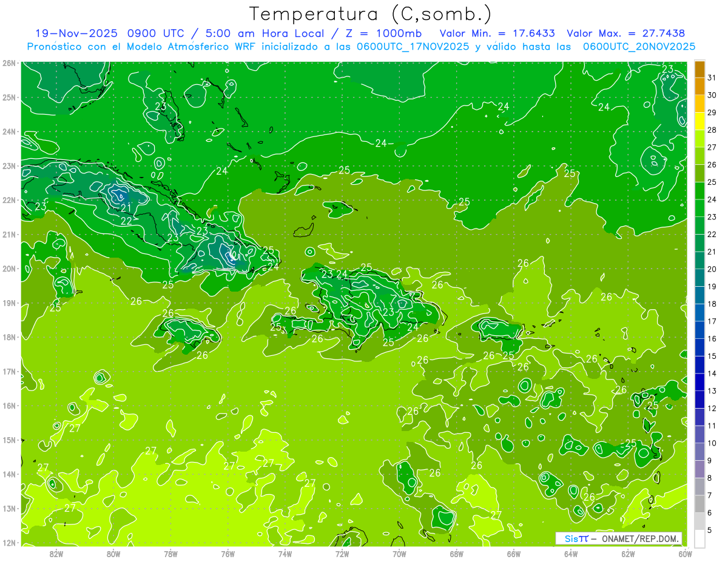728x562 pixels.
Task: Click the purple legend swatch between 9 and 10
Action: [x=699, y=452]
